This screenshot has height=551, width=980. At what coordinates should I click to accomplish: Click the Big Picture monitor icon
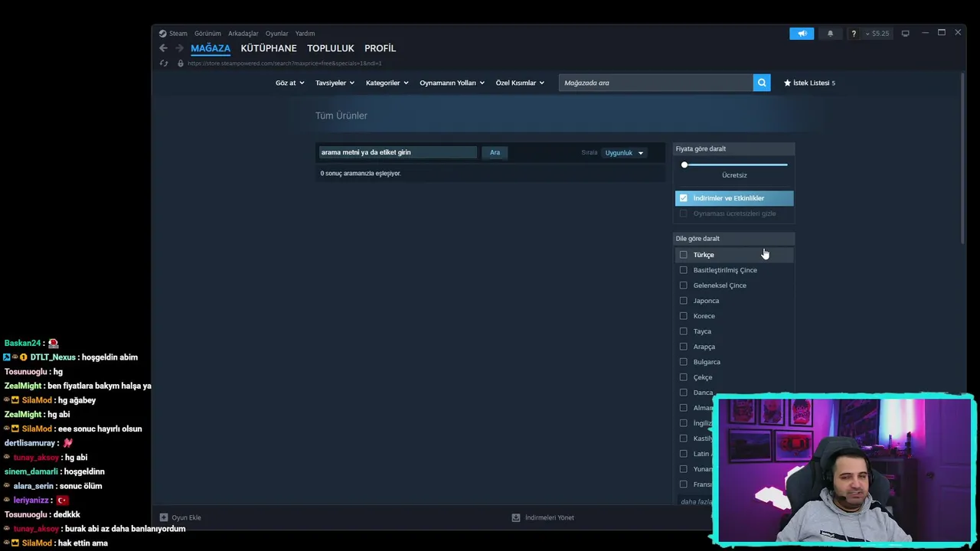click(x=905, y=34)
